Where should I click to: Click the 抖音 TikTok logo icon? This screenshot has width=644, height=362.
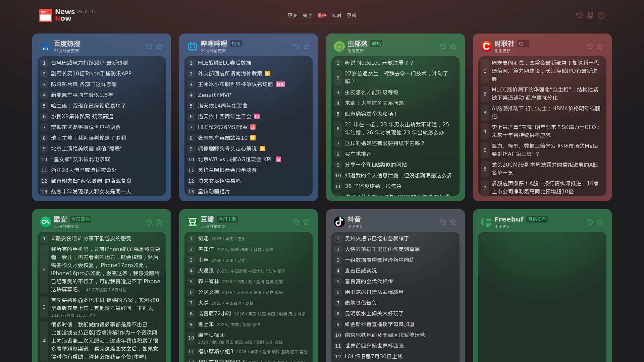339,222
